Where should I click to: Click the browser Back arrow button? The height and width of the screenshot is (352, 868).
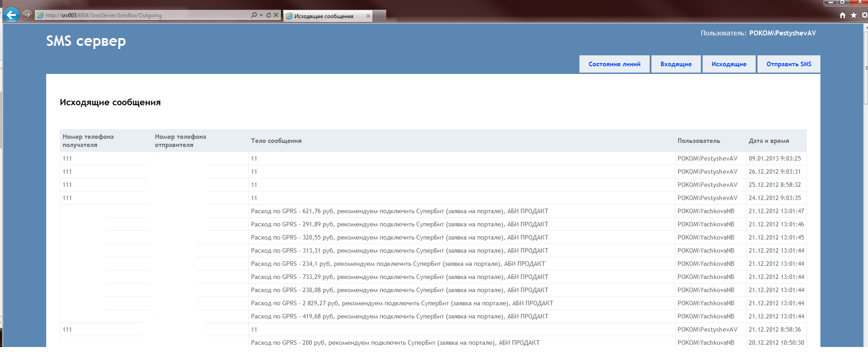11,15
